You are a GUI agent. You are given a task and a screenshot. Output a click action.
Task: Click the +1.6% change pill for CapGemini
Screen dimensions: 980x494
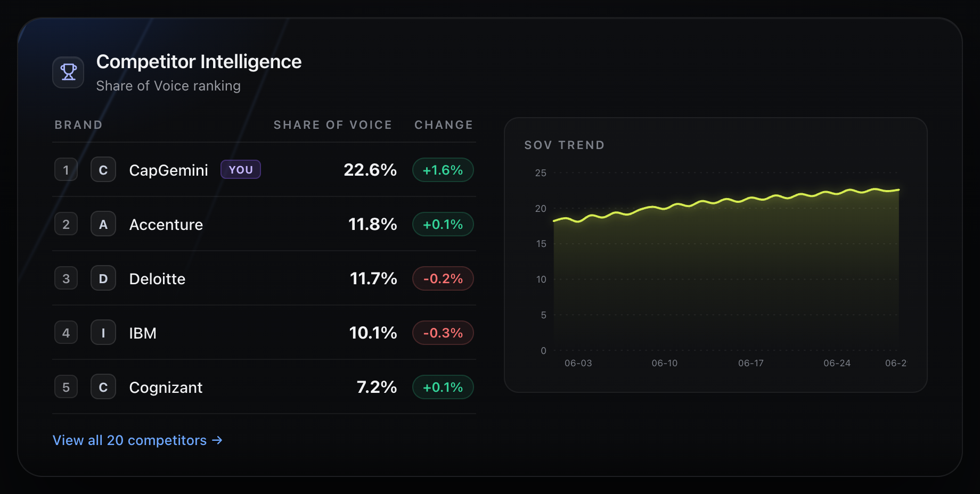(x=443, y=170)
